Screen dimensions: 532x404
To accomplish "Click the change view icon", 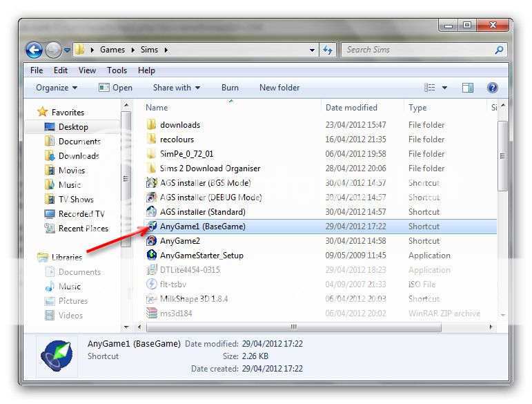I will (430, 88).
